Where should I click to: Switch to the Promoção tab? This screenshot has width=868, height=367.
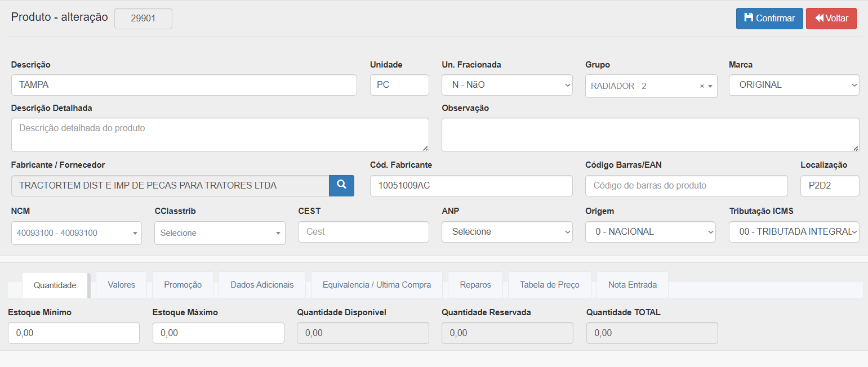click(183, 285)
